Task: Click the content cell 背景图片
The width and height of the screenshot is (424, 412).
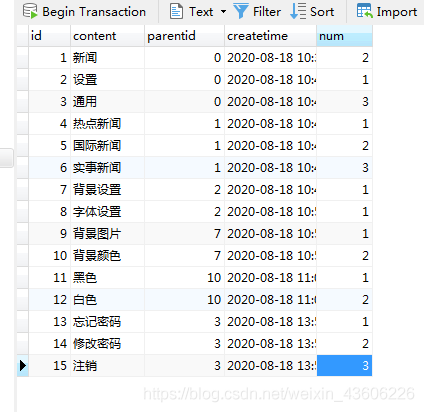Action: 107,234
